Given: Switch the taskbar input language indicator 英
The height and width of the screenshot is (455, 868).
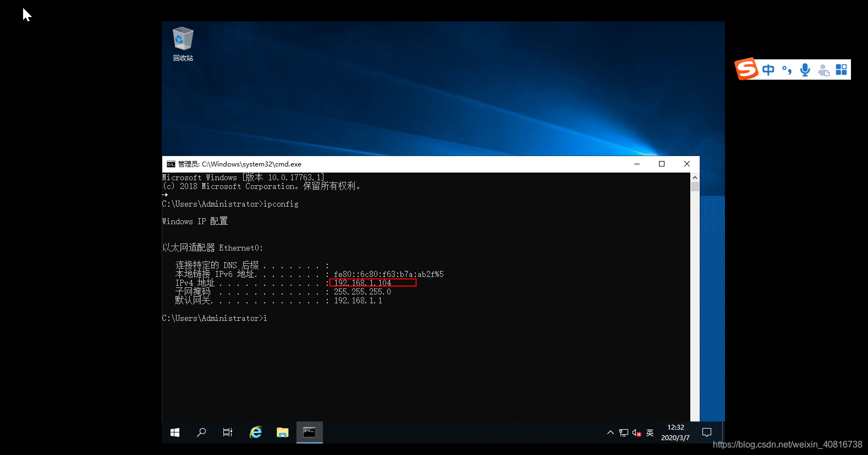Looking at the screenshot, I should (650, 433).
